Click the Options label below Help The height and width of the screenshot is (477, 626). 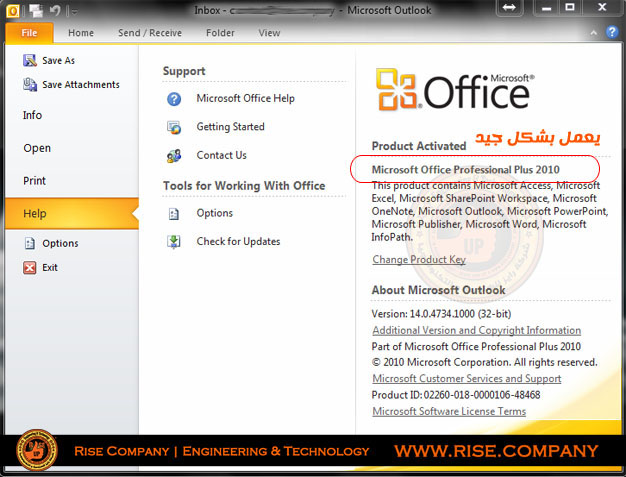(x=60, y=243)
